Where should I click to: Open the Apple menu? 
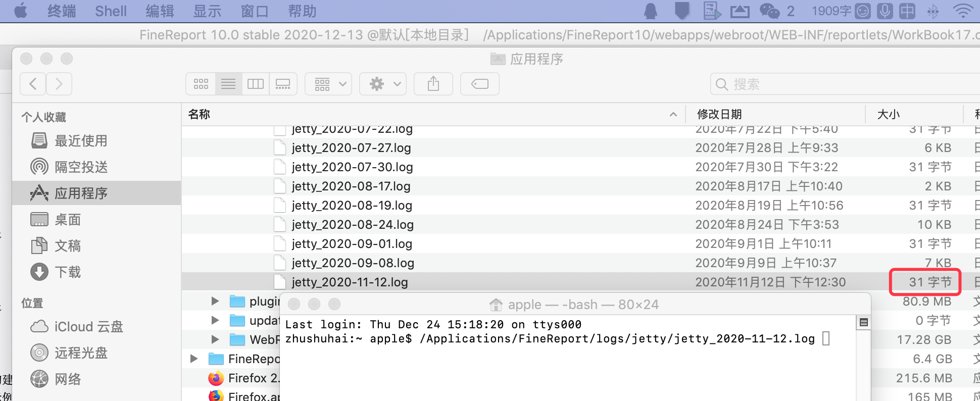pyautogui.click(x=21, y=11)
